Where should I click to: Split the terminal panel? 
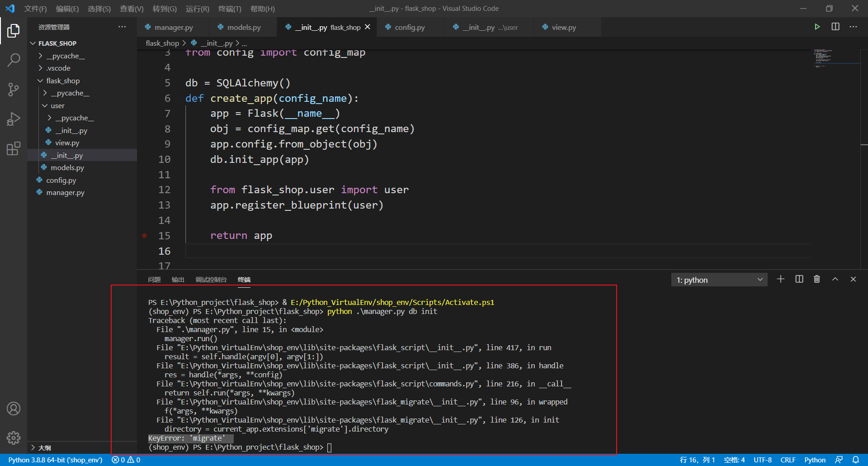pos(799,279)
